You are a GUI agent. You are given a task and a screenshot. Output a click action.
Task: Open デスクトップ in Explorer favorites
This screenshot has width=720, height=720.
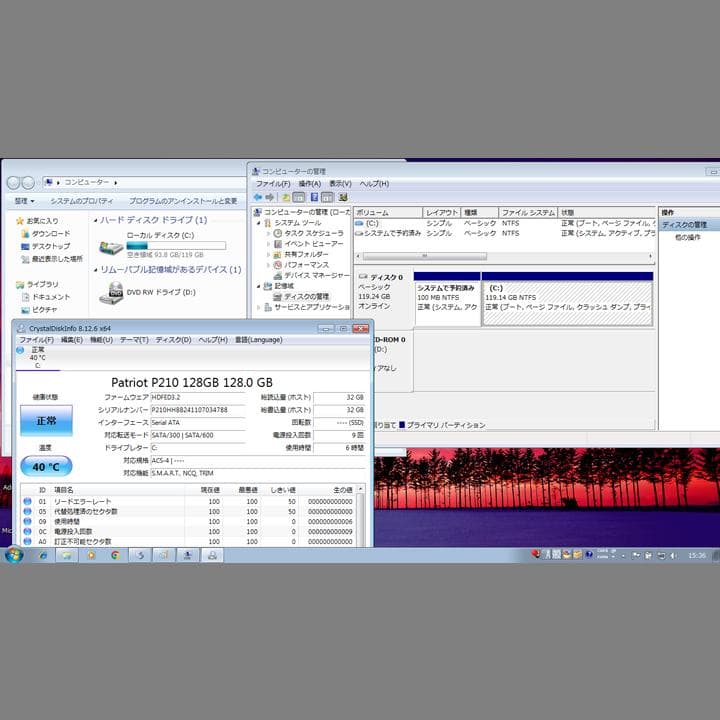(x=51, y=247)
